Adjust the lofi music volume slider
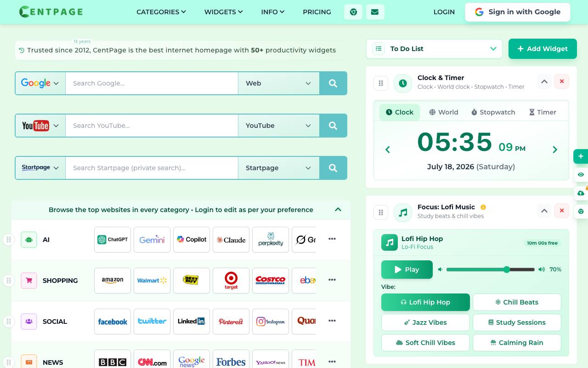588x368 pixels. point(491,270)
